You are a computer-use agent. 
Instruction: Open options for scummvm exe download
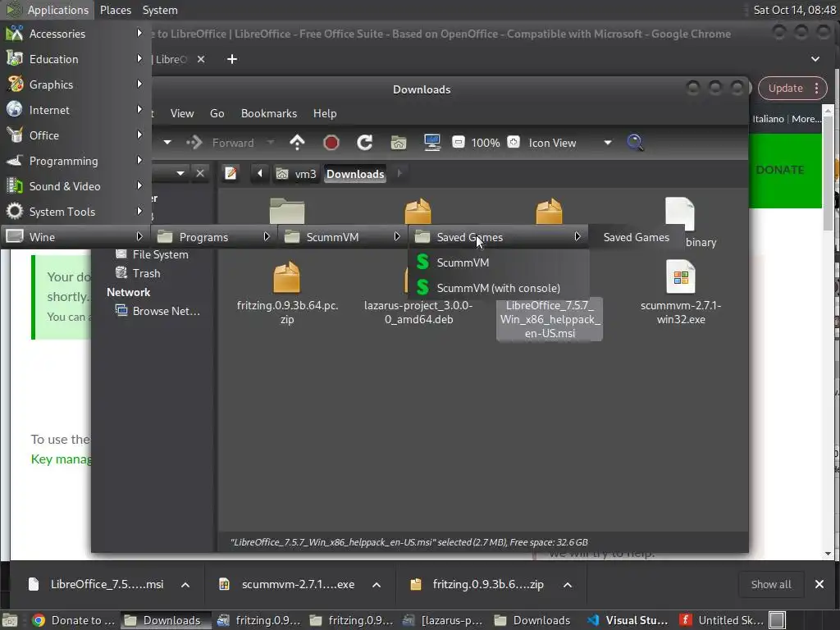[x=377, y=584]
